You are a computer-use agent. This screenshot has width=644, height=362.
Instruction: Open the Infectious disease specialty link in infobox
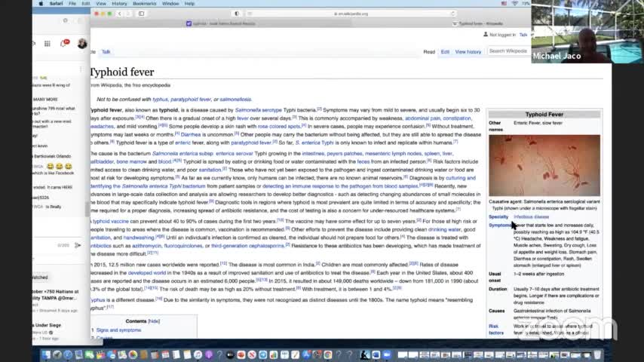(531, 216)
